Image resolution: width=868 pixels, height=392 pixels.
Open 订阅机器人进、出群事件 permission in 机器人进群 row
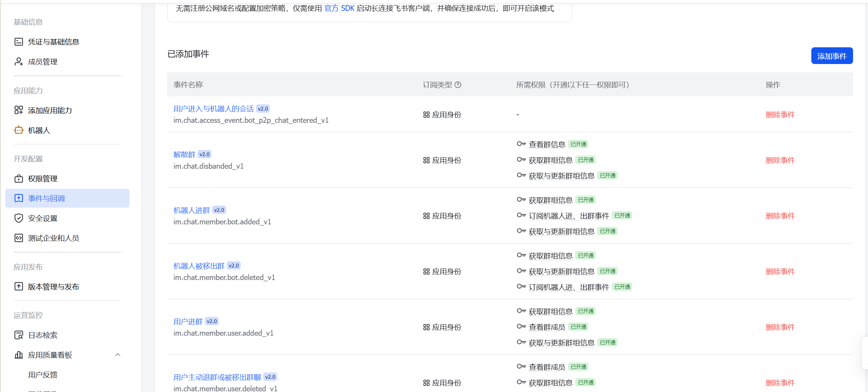(x=569, y=216)
